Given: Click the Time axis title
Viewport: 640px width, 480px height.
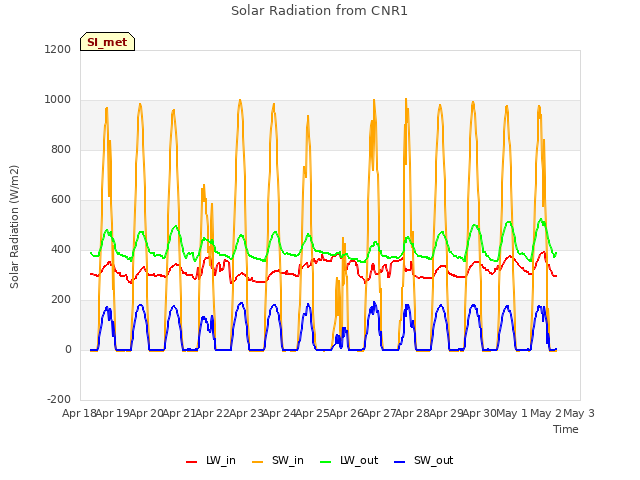Looking at the screenshot, I should coord(566,429).
